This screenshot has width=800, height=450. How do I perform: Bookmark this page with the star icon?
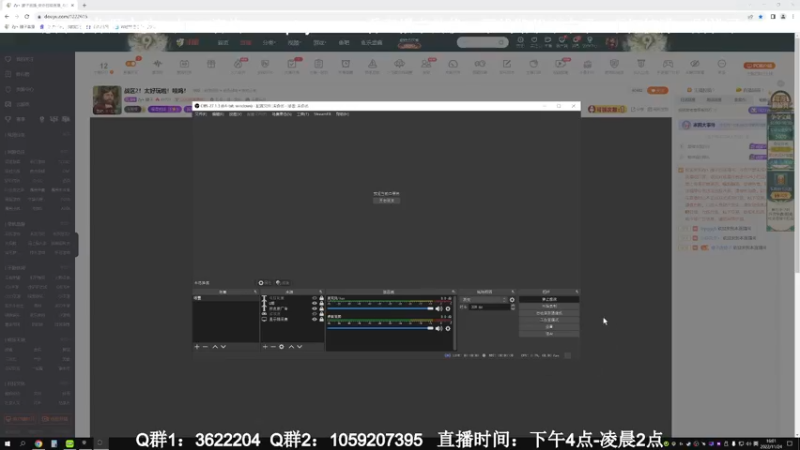click(760, 16)
